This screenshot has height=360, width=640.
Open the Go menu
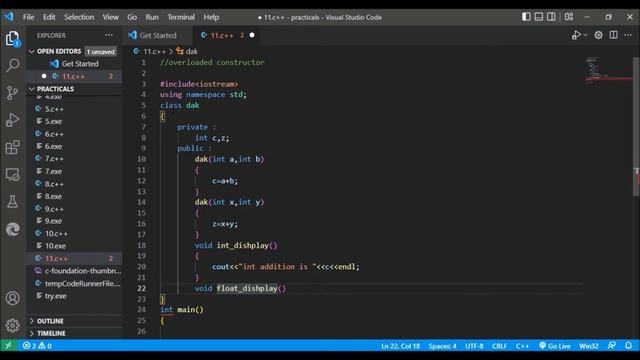point(132,17)
